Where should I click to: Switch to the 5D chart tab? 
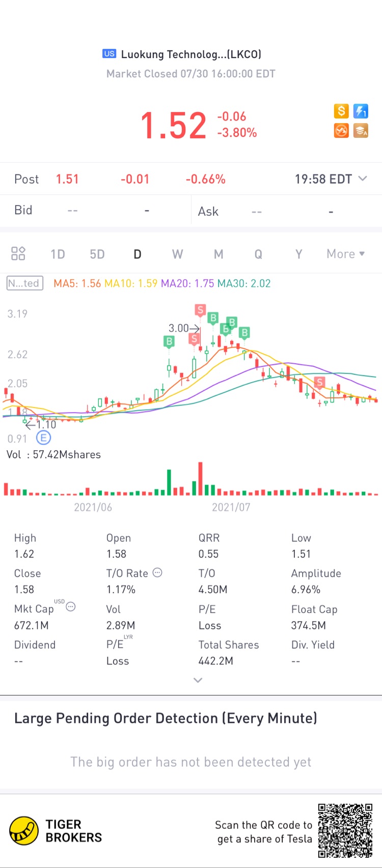click(97, 254)
